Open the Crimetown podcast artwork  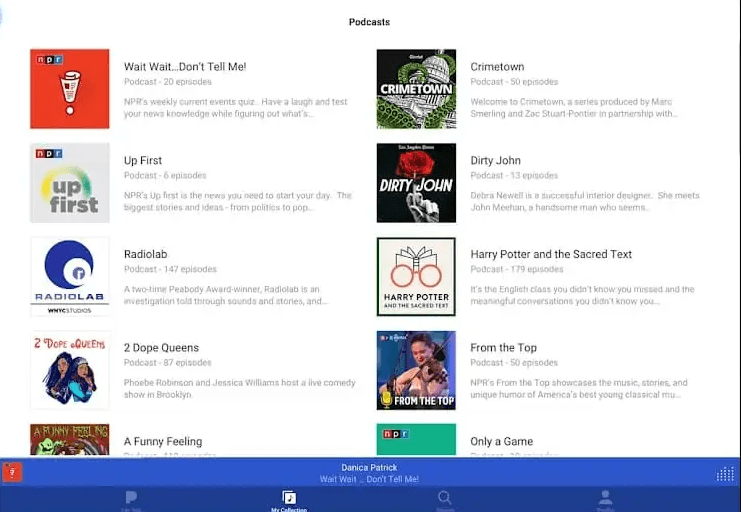[416, 88]
